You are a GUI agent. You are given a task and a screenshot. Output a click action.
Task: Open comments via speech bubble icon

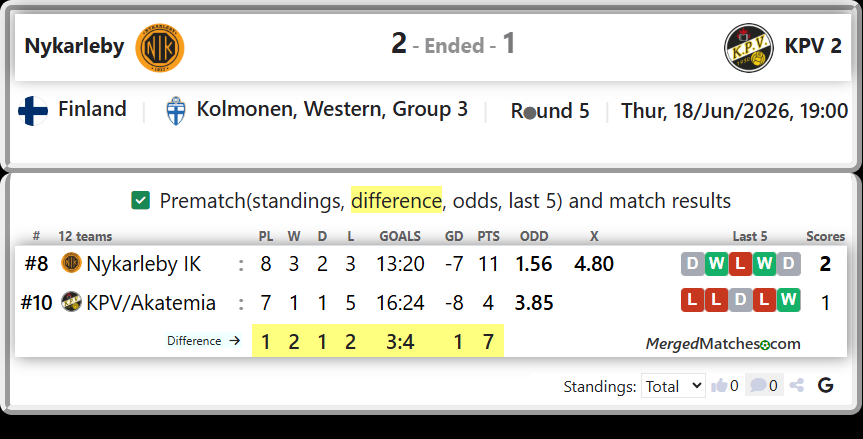[758, 385]
